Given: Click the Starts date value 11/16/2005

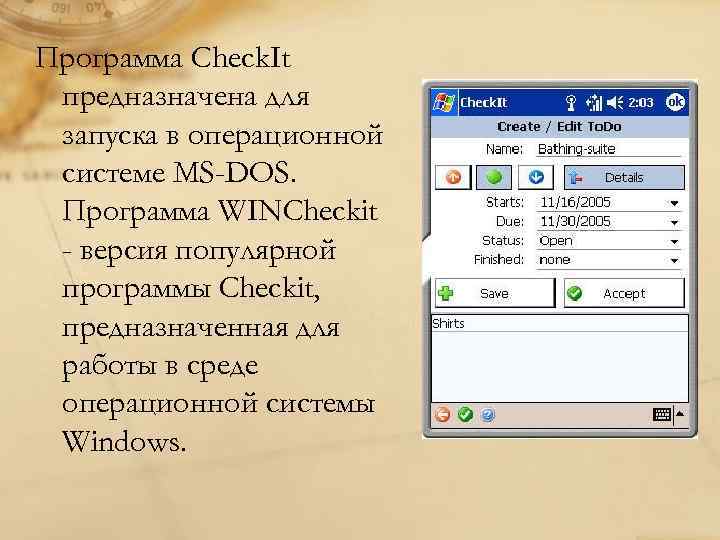Looking at the screenshot, I should point(575,202).
